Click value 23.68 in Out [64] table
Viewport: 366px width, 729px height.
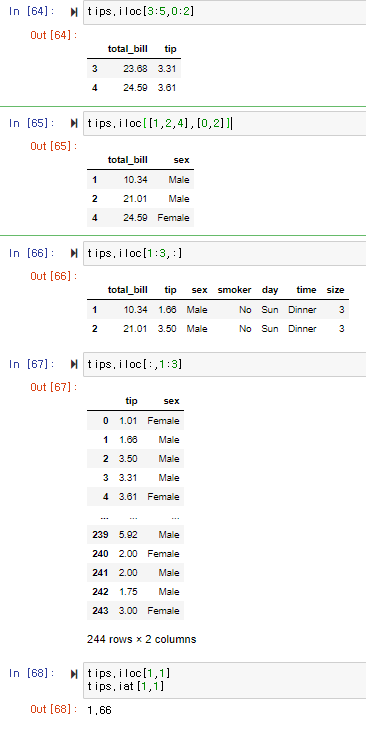[x=135, y=68]
